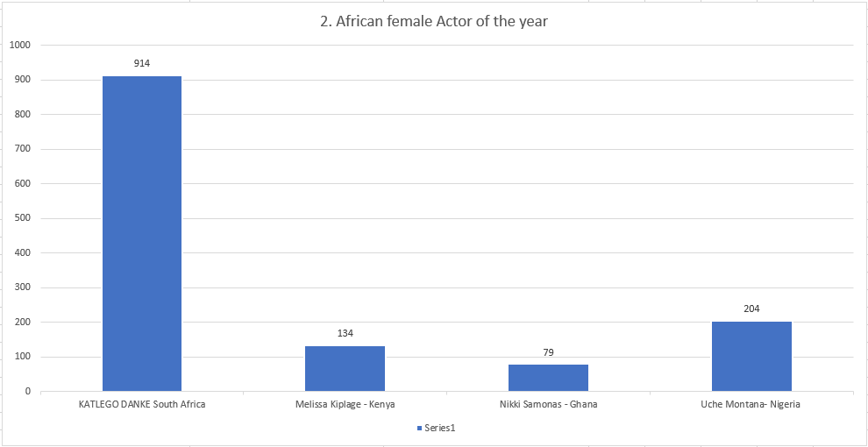The image size is (868, 447).
Task: Click the 79 data label
Action: [548, 352]
